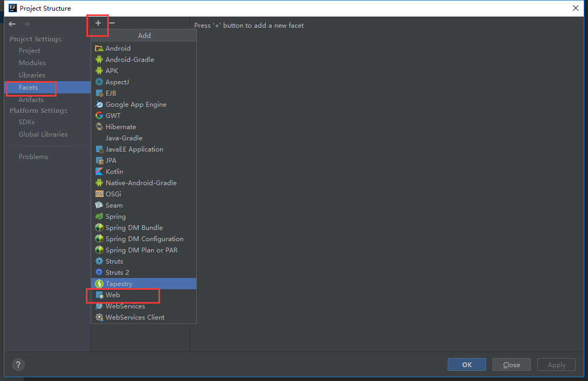This screenshot has height=381, width=588.
Task: Go forward with the right arrow
Action: [26, 24]
